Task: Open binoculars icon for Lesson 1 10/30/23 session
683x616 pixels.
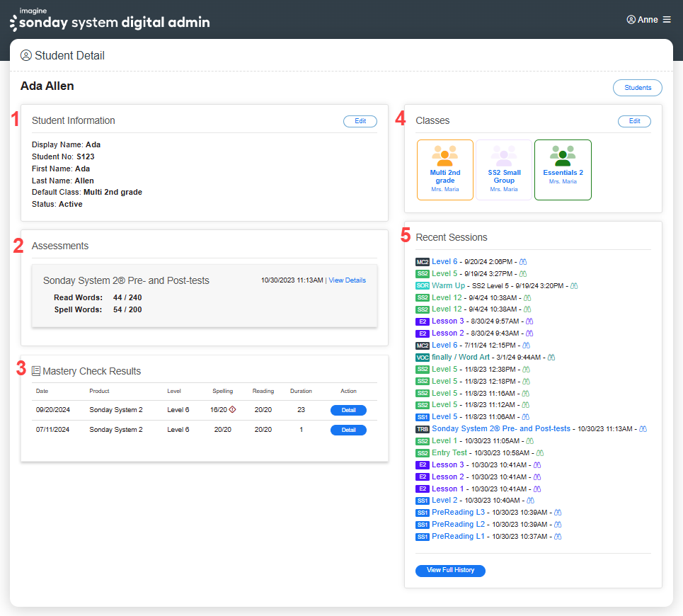Action: click(x=537, y=489)
